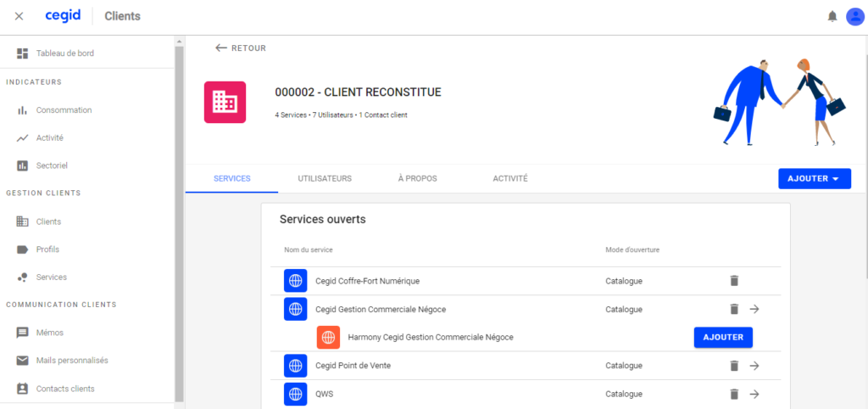The width and height of the screenshot is (868, 409).
Task: Switch to the ACTIVITÉ tab
Action: click(x=509, y=178)
